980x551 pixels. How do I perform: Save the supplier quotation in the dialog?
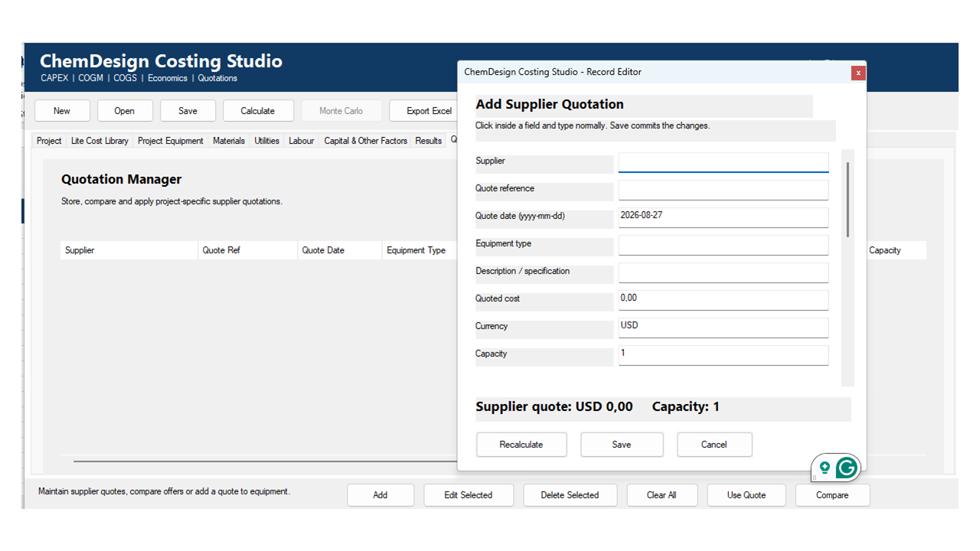coord(622,445)
